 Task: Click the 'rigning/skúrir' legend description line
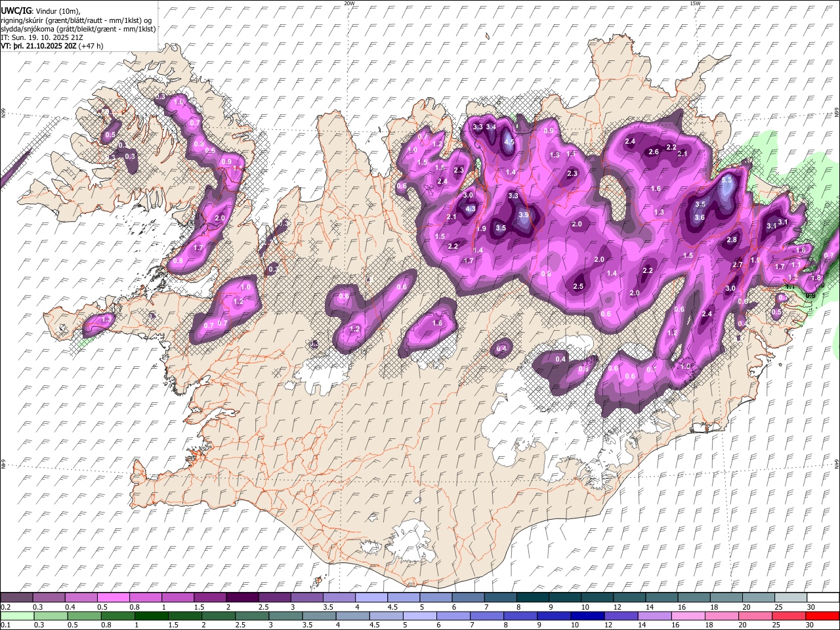click(x=77, y=20)
